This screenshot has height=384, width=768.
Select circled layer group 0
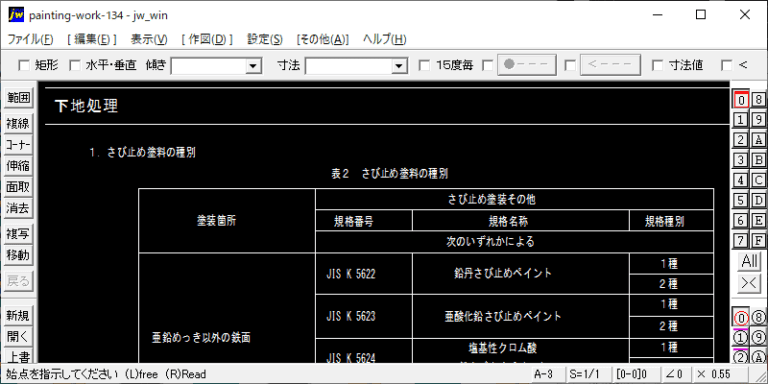[x=741, y=318]
